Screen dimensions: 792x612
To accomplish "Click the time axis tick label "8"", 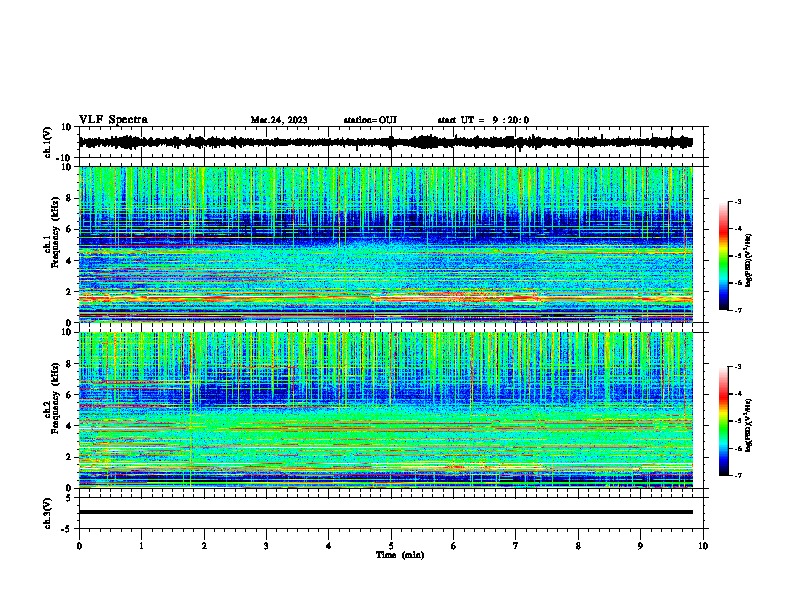I will point(578,546).
